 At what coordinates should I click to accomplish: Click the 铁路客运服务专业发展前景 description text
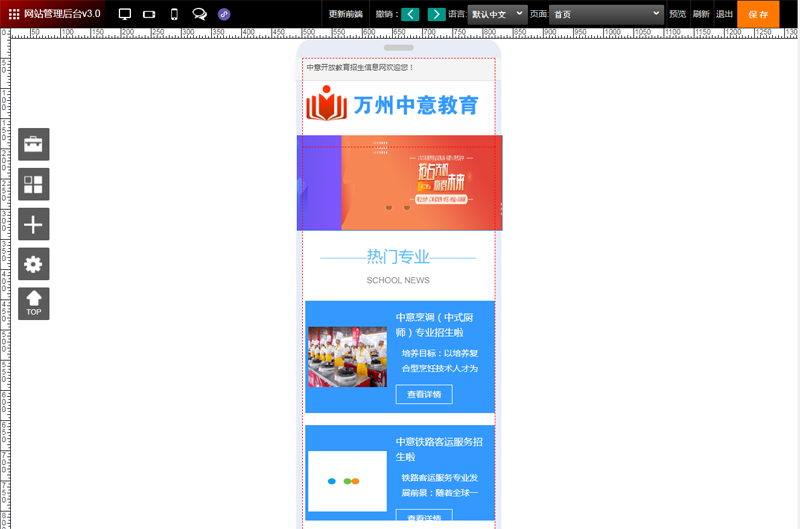(439, 485)
